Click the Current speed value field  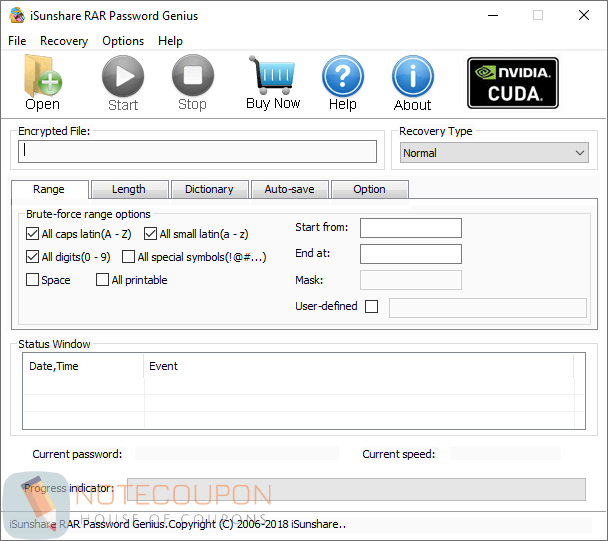pyautogui.click(x=505, y=454)
